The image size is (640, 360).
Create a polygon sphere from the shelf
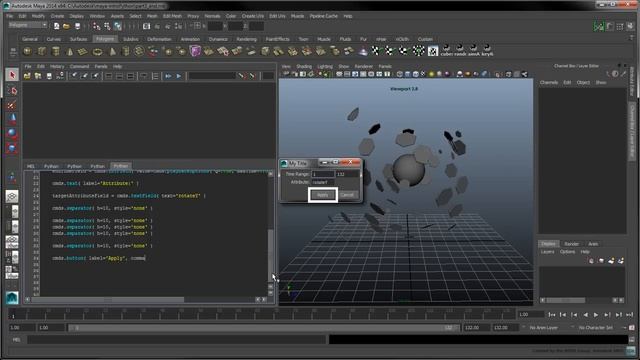(27, 51)
